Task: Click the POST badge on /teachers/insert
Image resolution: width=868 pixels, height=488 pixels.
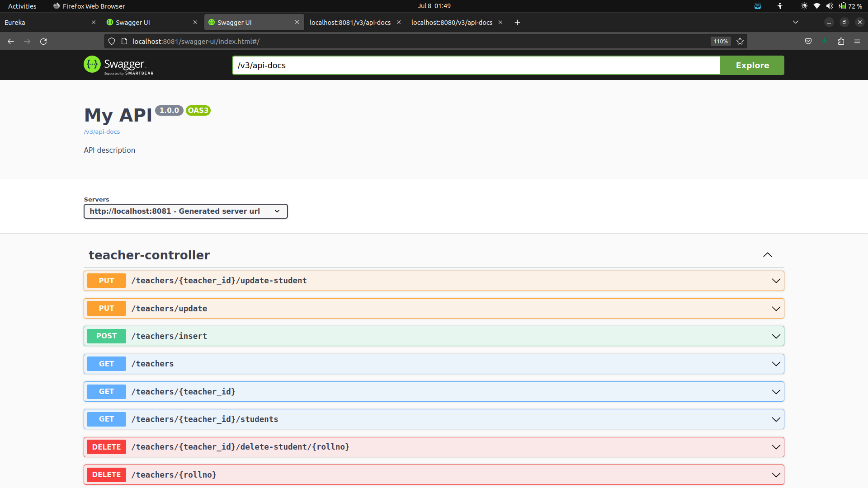Action: coord(106,336)
